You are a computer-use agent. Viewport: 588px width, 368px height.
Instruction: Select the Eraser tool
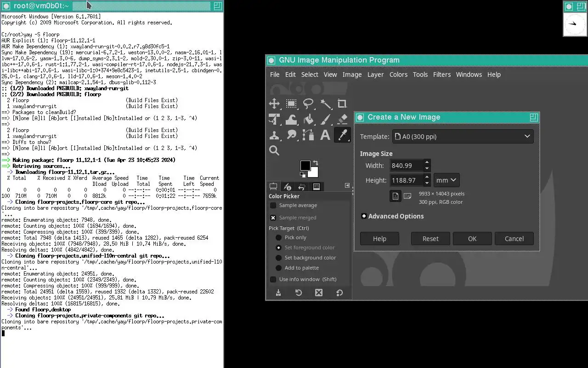tap(342, 119)
